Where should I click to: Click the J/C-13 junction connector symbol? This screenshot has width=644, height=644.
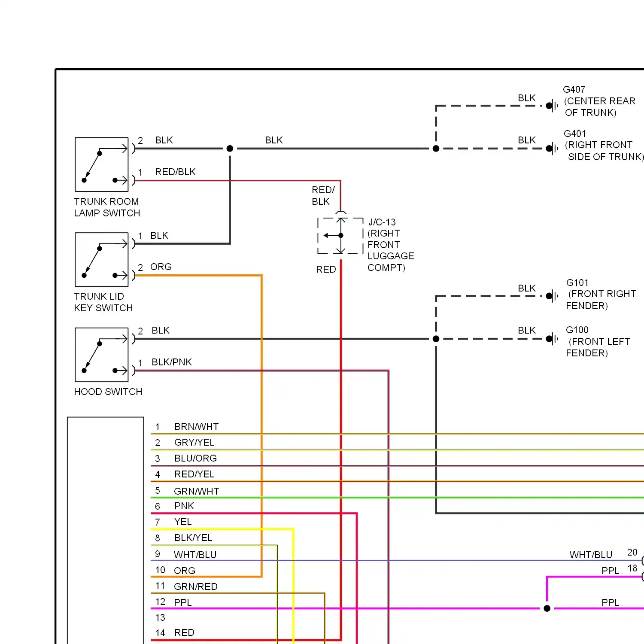coord(340,235)
